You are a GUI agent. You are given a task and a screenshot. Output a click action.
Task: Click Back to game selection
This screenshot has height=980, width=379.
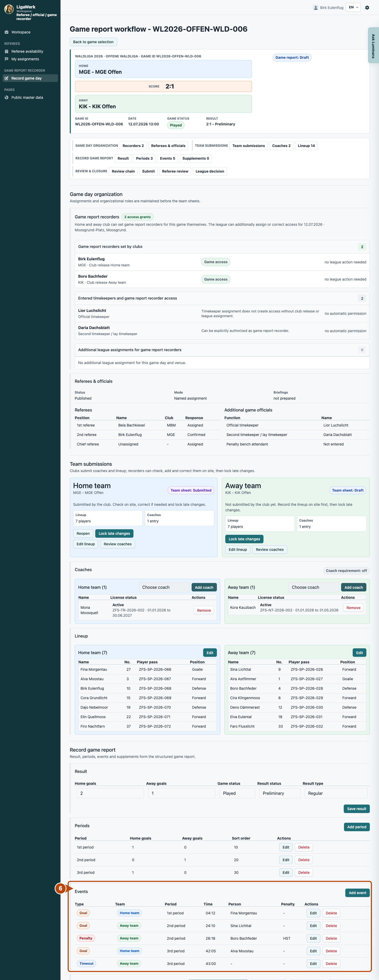pyautogui.click(x=93, y=42)
